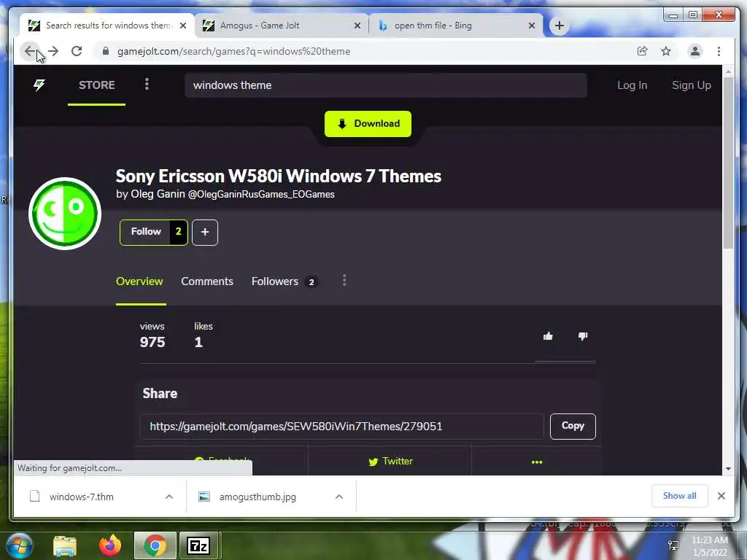The width and height of the screenshot is (747, 560).
Task: Click the browser address bar URL
Action: pyautogui.click(x=234, y=51)
